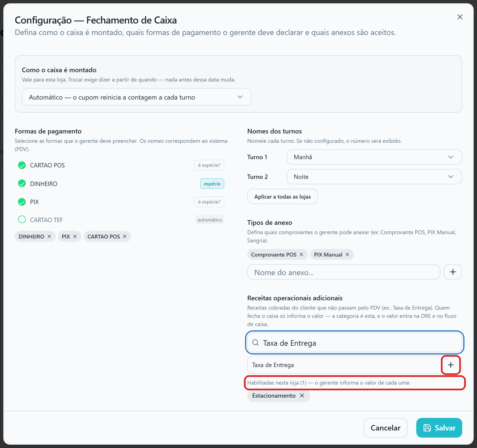Viewport: 477px width, 448px height.
Task: Open the 'Como o caixa é montado' dropdown
Action: pyautogui.click(x=137, y=97)
